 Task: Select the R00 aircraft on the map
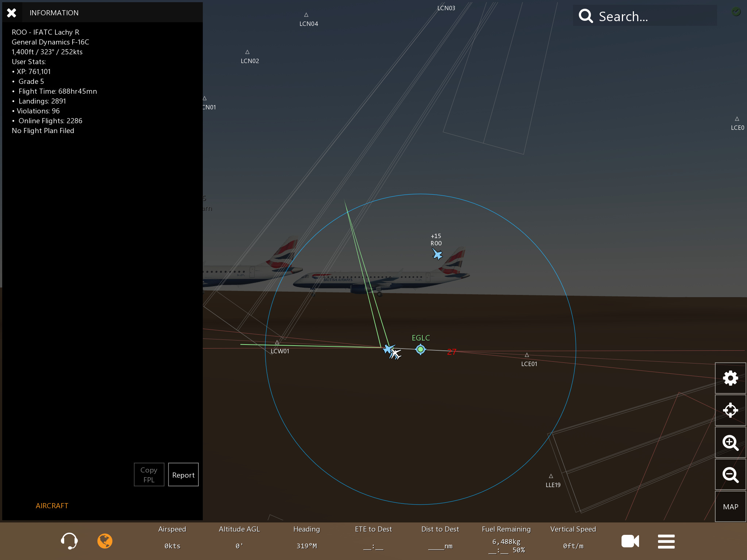click(x=437, y=254)
